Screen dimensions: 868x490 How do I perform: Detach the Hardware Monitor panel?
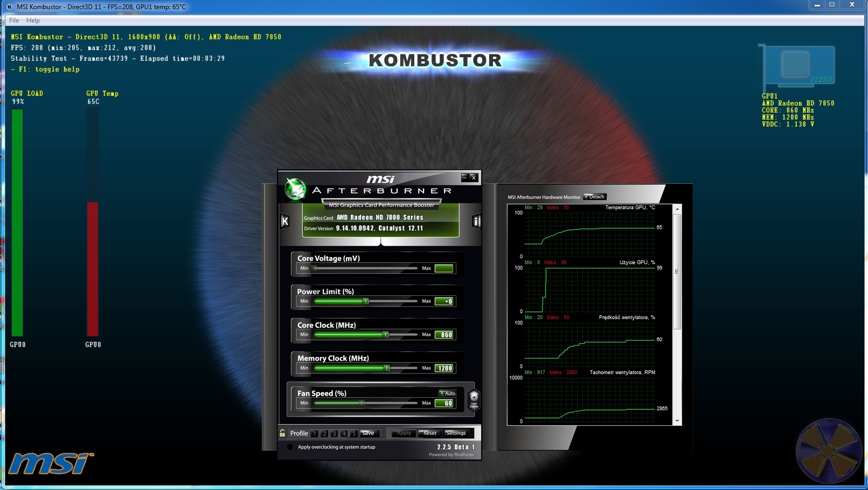595,197
